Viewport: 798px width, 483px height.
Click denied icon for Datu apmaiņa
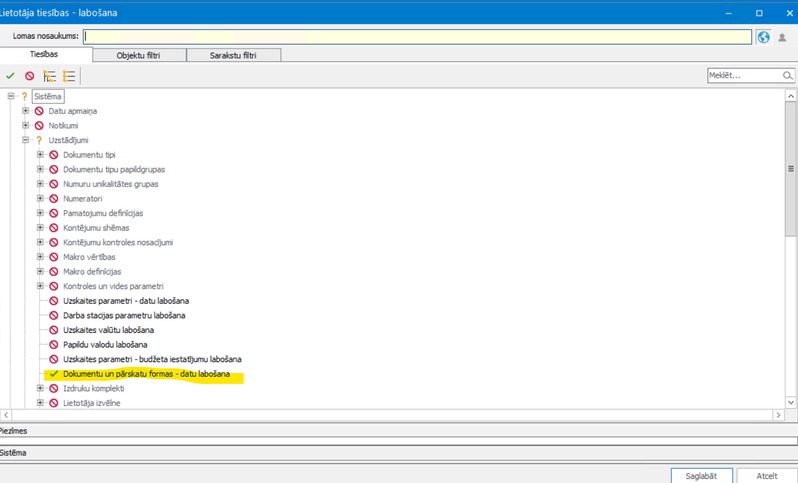point(39,111)
